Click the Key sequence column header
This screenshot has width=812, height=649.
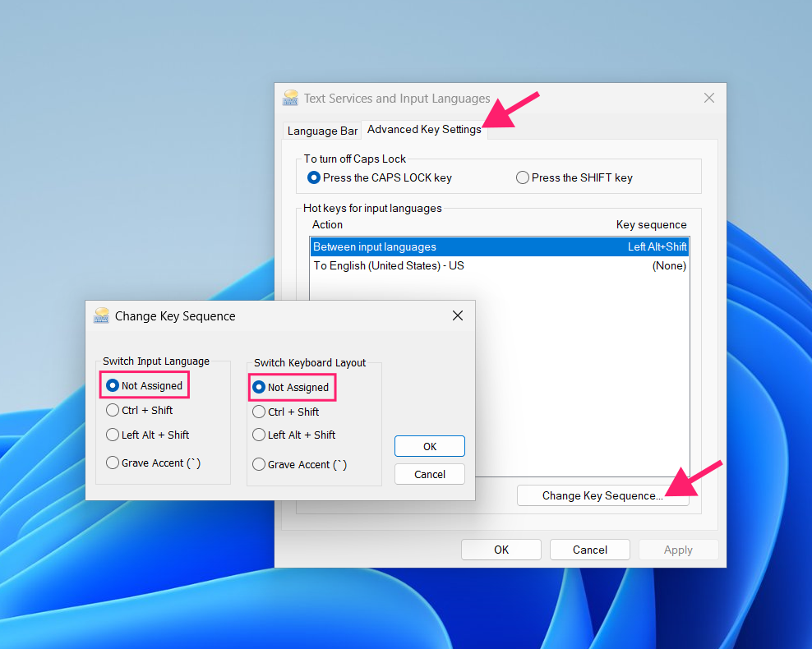click(x=652, y=224)
